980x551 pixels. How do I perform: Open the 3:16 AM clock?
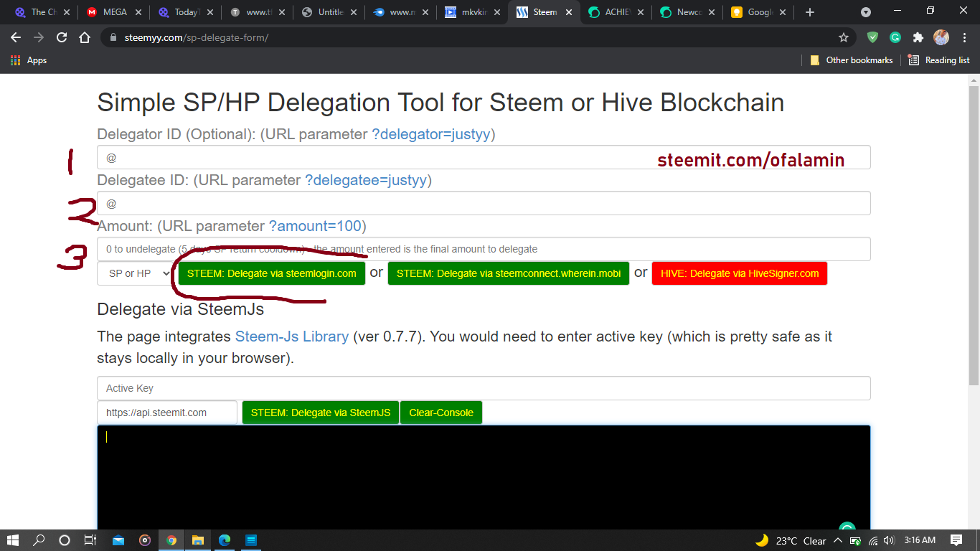(x=920, y=540)
